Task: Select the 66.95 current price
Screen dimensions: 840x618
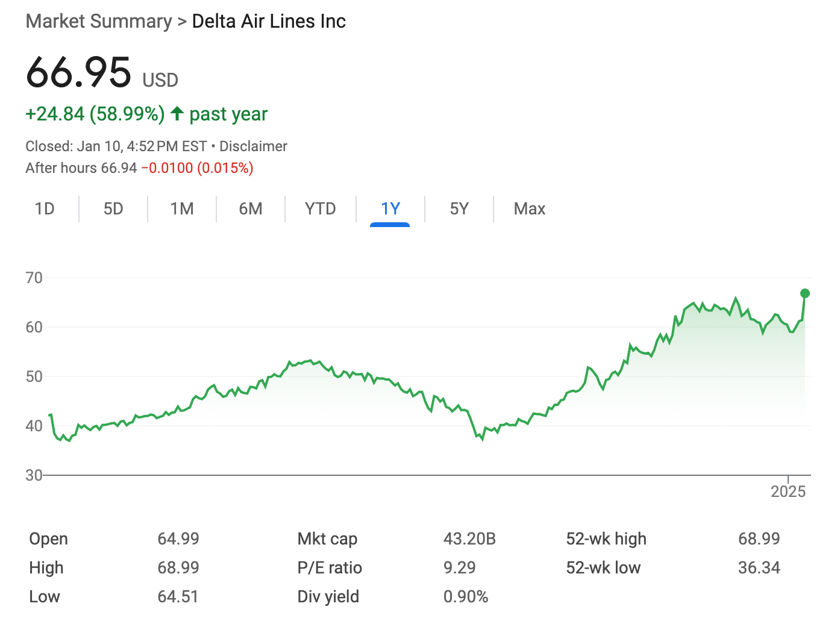Action: pos(78,72)
